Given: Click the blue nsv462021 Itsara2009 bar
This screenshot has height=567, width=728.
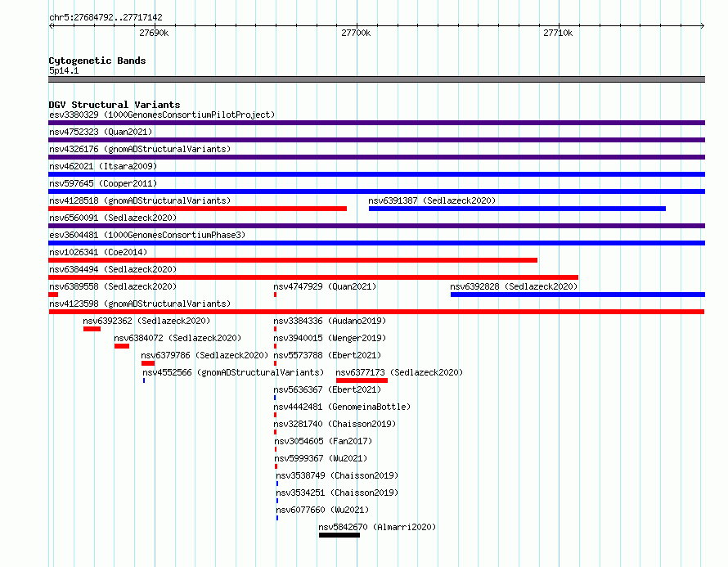Looking at the screenshot, I should click(376, 174).
